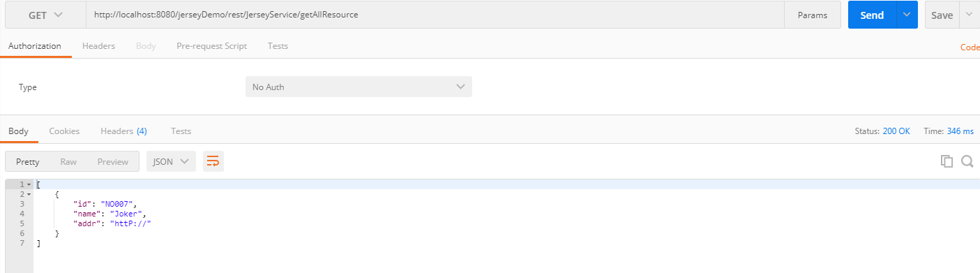
Task: Copy response body using copy icon
Action: pyautogui.click(x=947, y=161)
